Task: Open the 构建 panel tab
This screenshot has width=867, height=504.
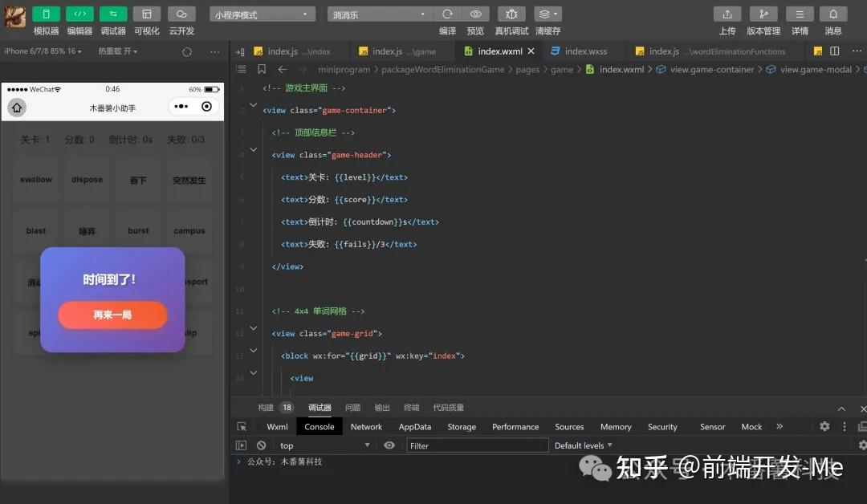Action: pyautogui.click(x=266, y=407)
